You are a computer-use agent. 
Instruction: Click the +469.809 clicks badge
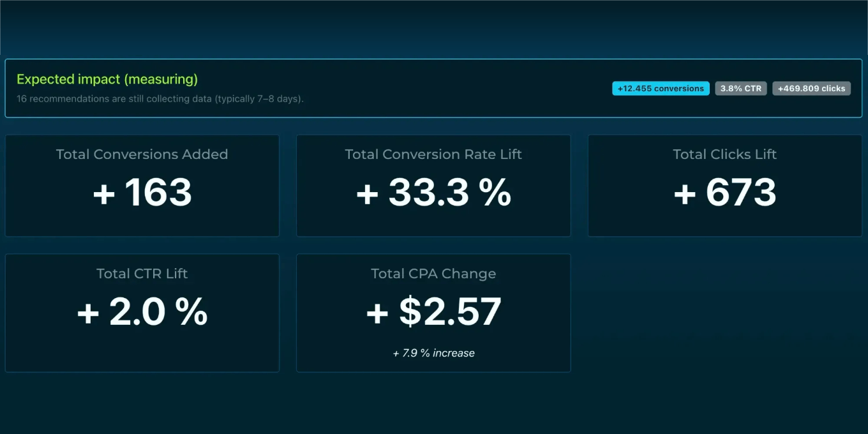[x=811, y=89]
